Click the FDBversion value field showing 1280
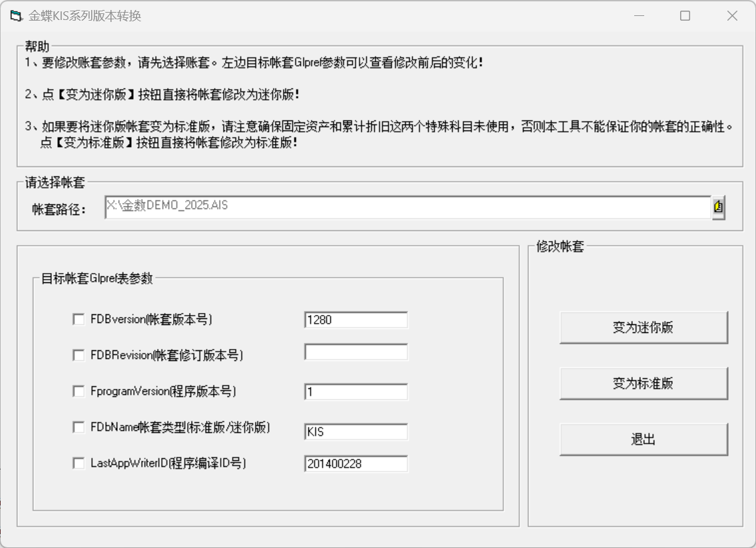Screen dimensions: 756x548 point(356,320)
